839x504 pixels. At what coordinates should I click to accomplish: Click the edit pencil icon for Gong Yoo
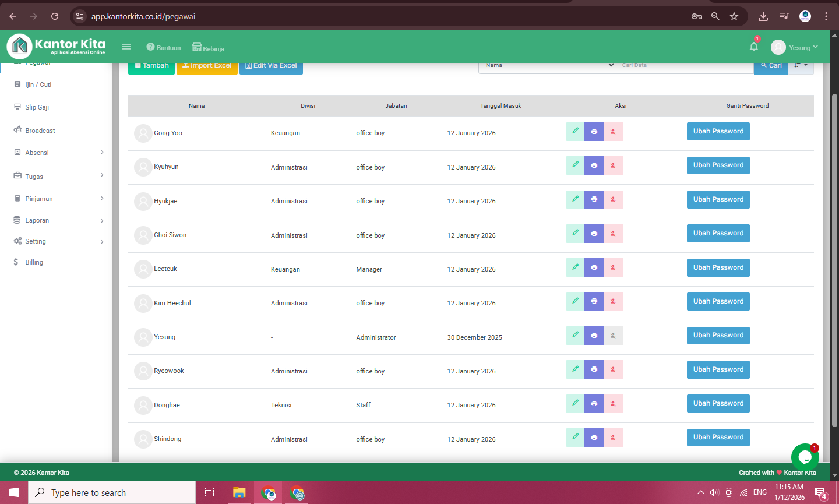click(x=574, y=131)
